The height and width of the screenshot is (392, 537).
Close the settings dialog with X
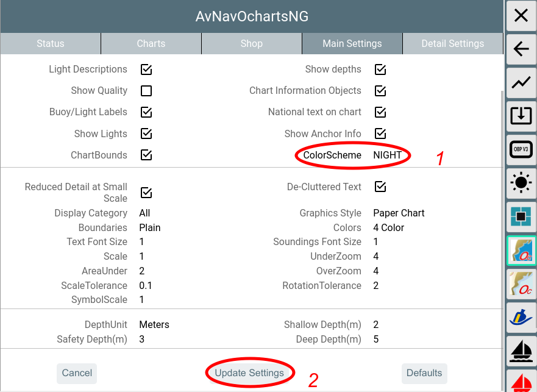[521, 16]
